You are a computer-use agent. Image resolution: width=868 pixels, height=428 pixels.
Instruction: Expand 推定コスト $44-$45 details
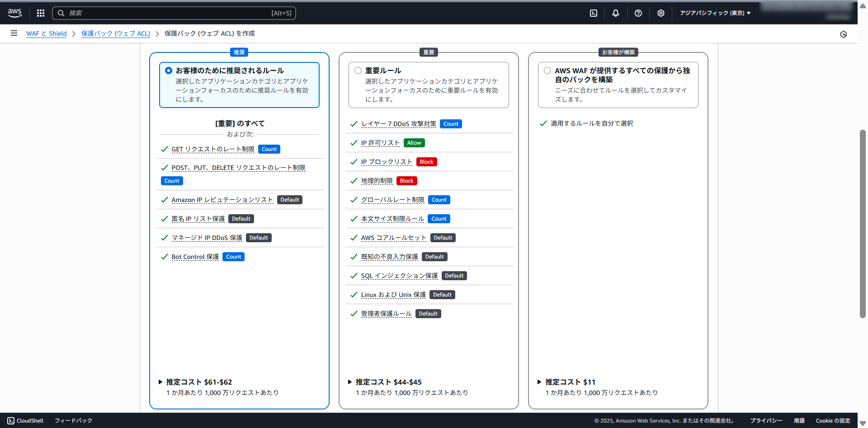pyautogui.click(x=350, y=382)
